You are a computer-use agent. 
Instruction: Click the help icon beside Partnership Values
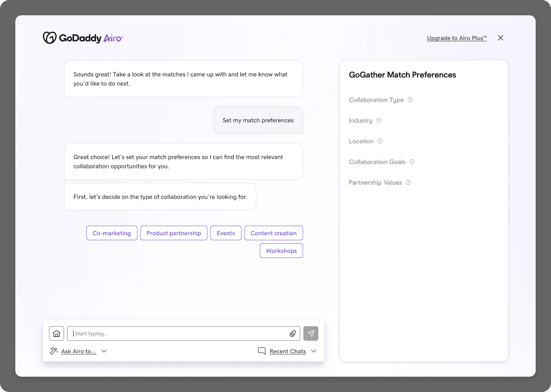[408, 183]
